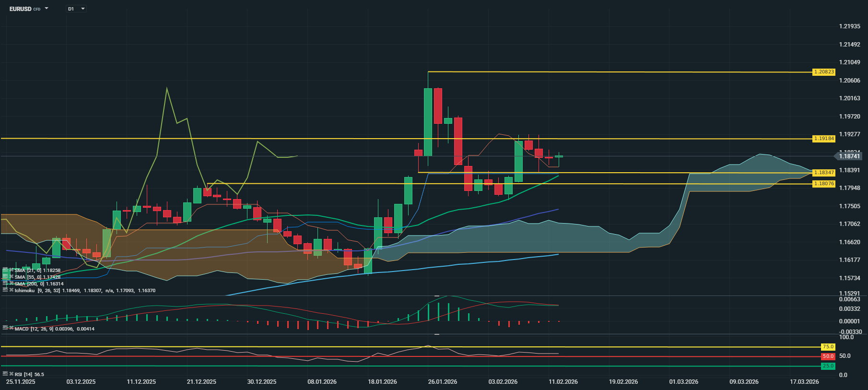Select the 1.19184 resistance level label
The height and width of the screenshot is (390, 868).
(x=824, y=139)
